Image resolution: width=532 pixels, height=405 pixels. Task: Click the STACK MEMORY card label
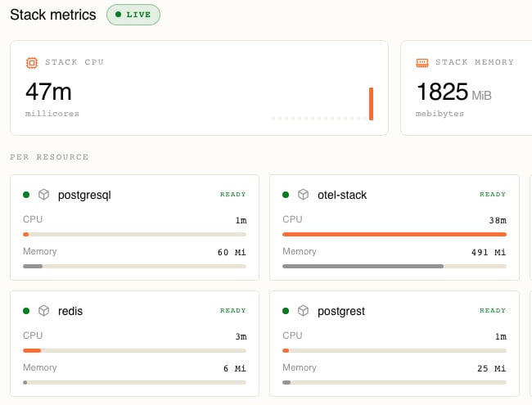(x=475, y=62)
